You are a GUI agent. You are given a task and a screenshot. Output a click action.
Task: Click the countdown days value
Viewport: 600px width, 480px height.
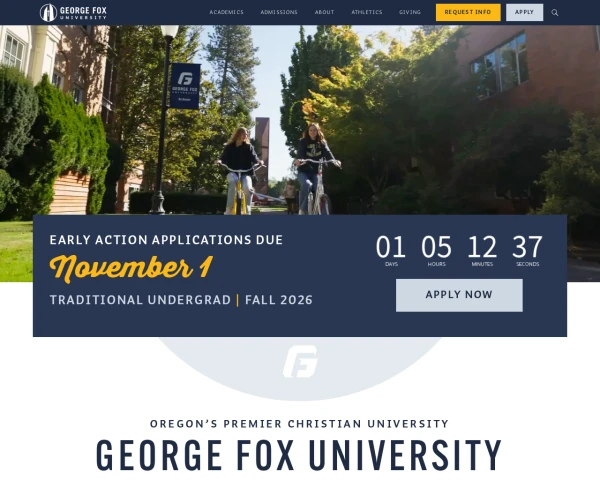point(391,247)
